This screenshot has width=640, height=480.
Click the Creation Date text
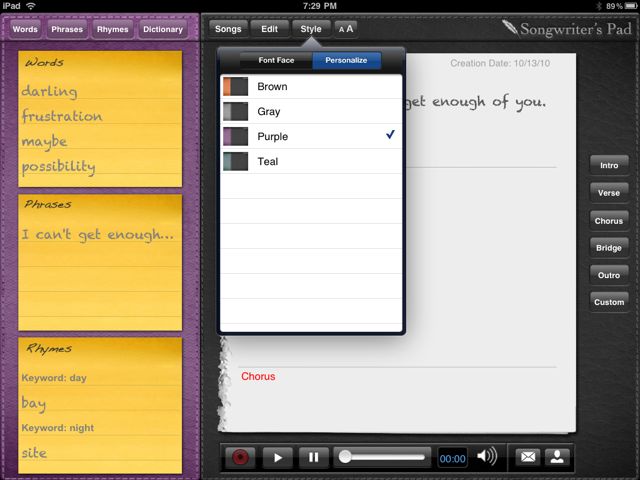pos(500,63)
